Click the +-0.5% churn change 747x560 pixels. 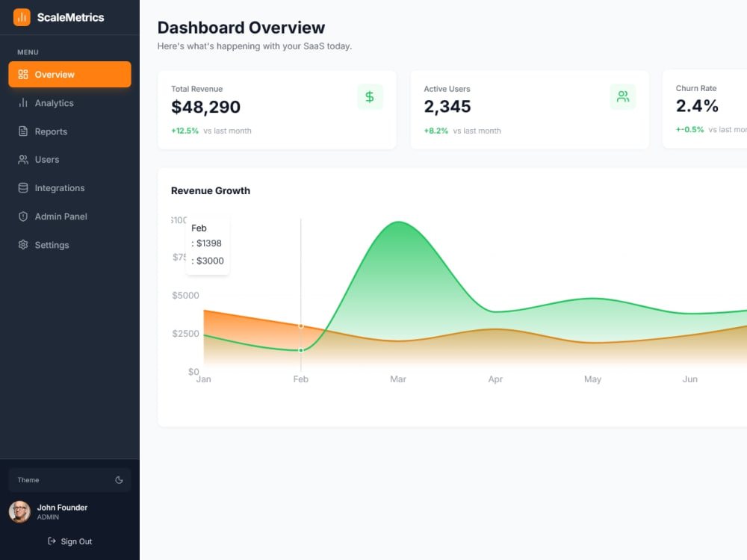pyautogui.click(x=689, y=129)
